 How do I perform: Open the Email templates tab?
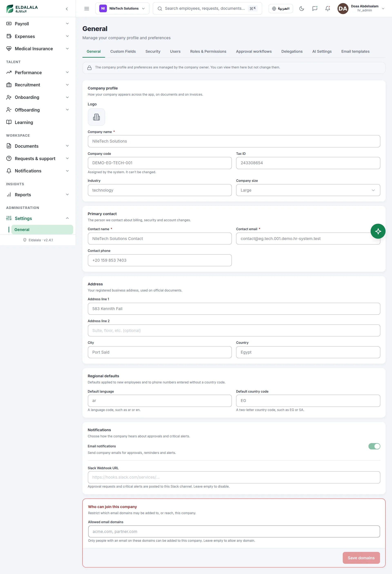pos(355,51)
